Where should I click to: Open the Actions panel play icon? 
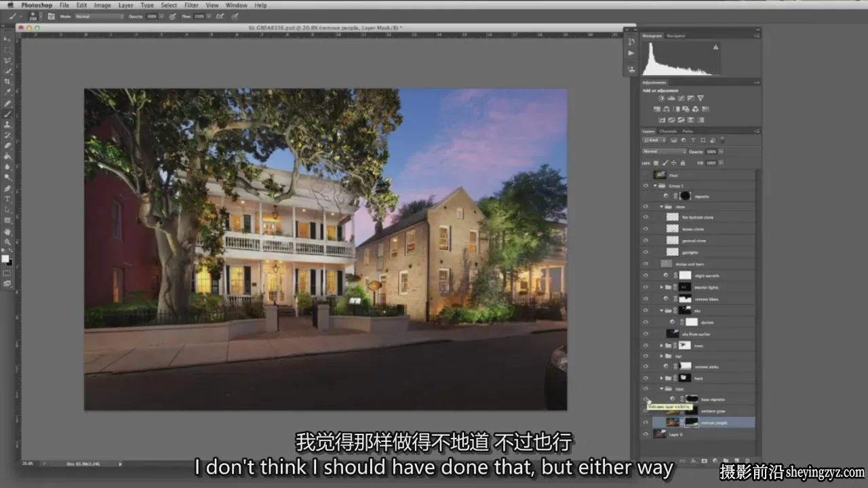(x=631, y=53)
